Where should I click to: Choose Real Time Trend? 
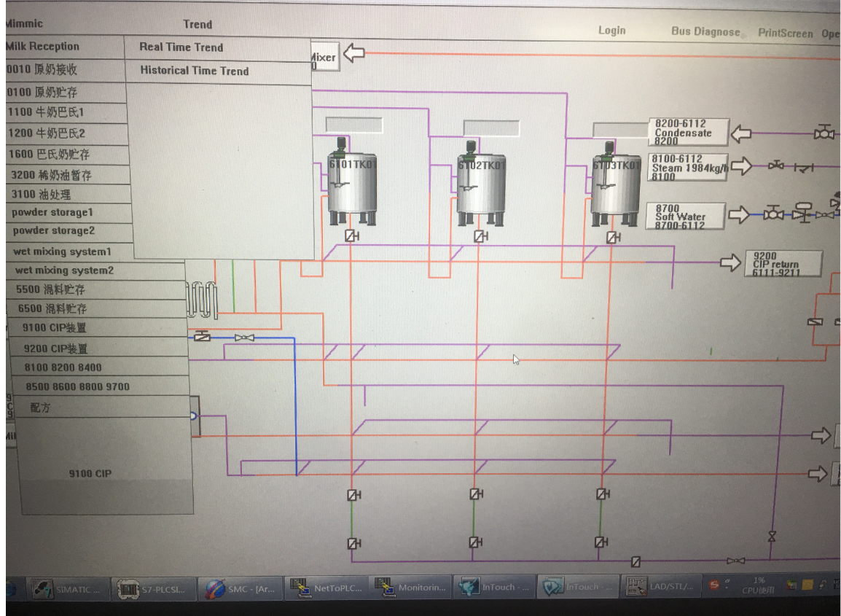click(181, 47)
